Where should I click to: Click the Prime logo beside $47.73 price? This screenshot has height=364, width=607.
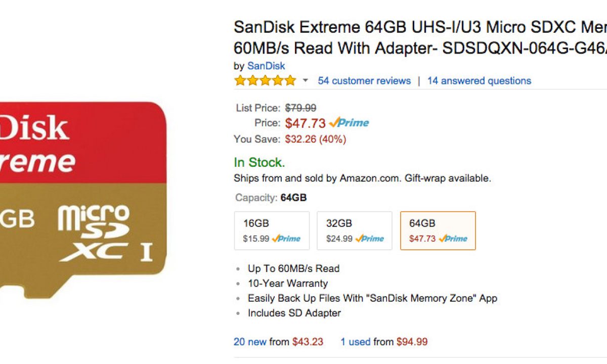(349, 123)
